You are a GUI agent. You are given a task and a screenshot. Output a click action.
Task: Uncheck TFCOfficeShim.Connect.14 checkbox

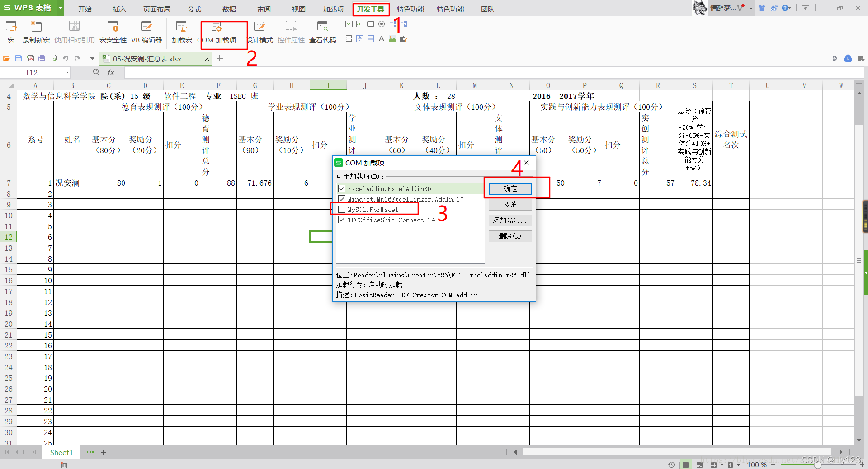pos(342,220)
